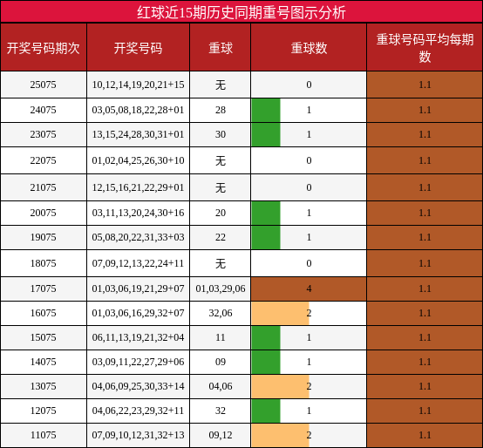
Task: Click 无 in the 18075 row
Action: [x=221, y=263]
